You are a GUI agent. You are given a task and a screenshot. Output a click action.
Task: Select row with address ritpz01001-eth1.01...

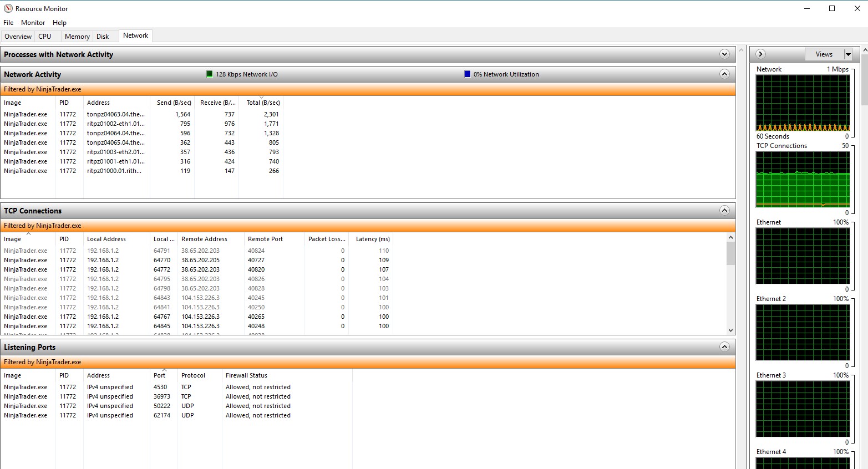[142, 161]
